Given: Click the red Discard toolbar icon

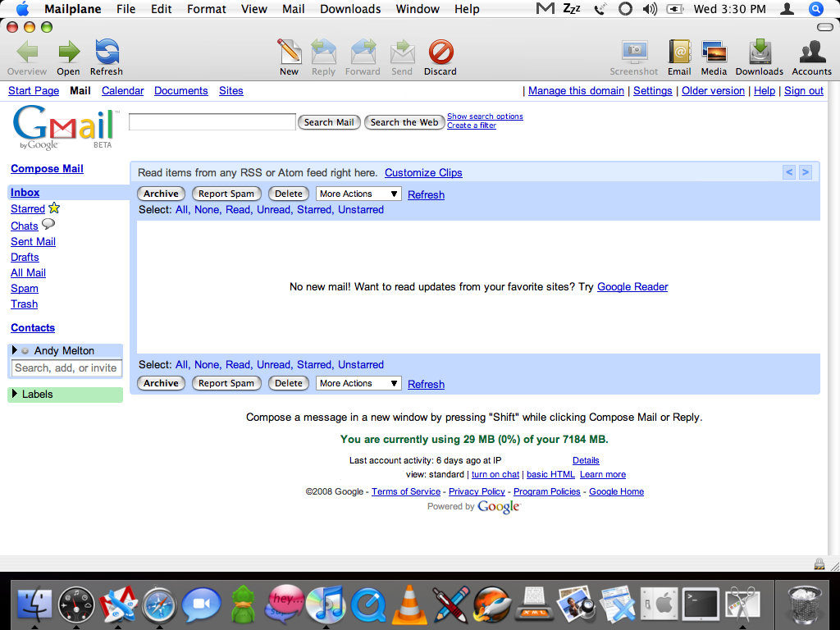Looking at the screenshot, I should click(441, 52).
